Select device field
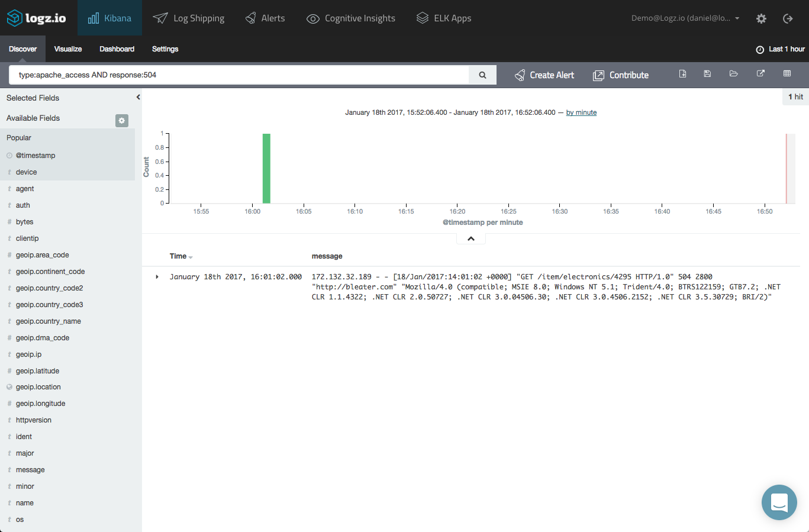This screenshot has height=532, width=809. pyautogui.click(x=26, y=172)
